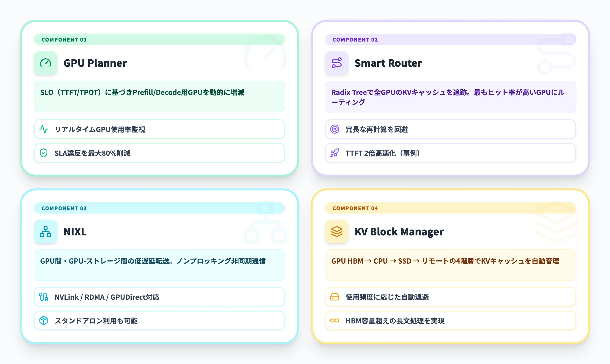Viewport: 610px width, 364px height.
Task: Click the hard drive icon beside 使用頻度に応じた自動退避
Action: (335, 297)
